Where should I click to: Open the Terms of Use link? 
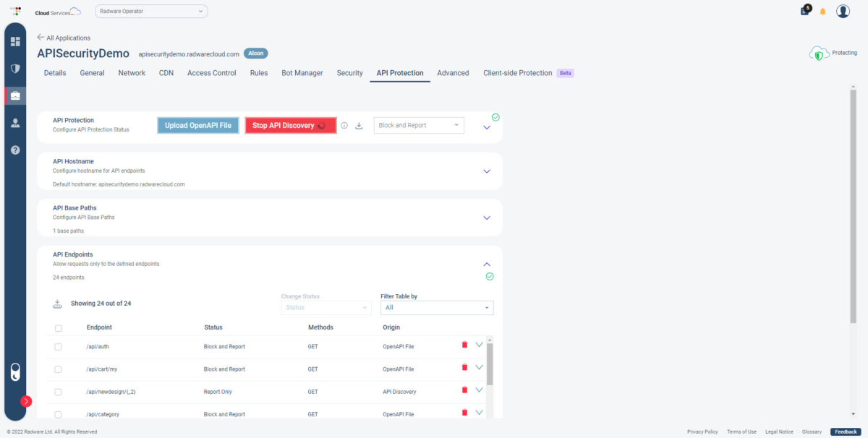click(x=741, y=431)
